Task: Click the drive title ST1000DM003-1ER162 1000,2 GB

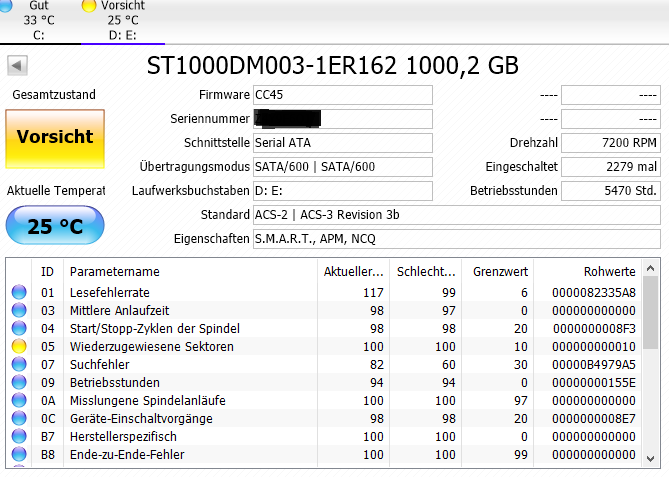Action: click(x=332, y=66)
